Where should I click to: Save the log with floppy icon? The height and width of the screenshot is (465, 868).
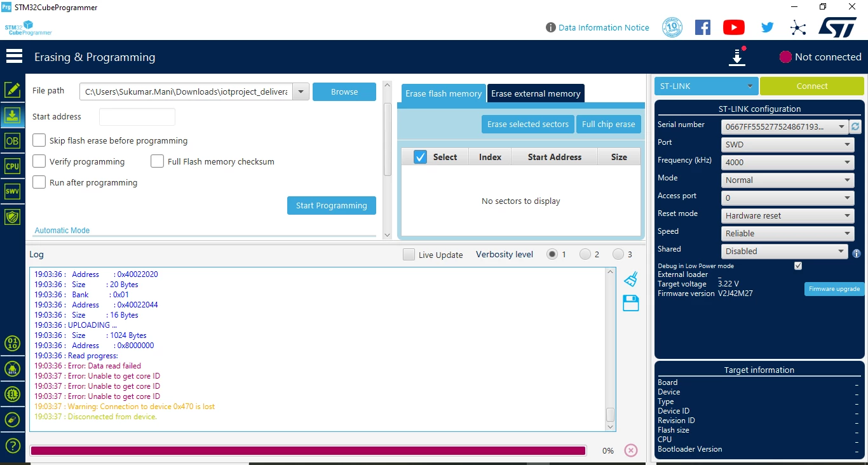tap(631, 303)
